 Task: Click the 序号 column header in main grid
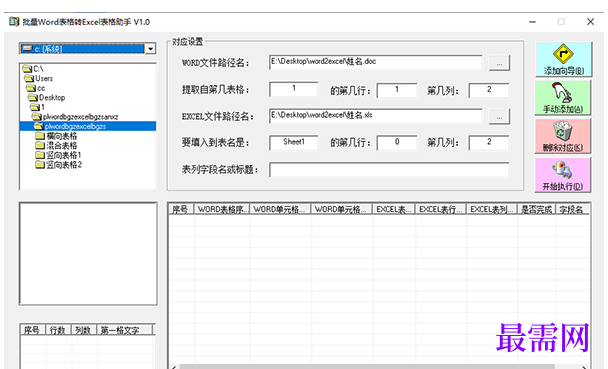[181, 209]
